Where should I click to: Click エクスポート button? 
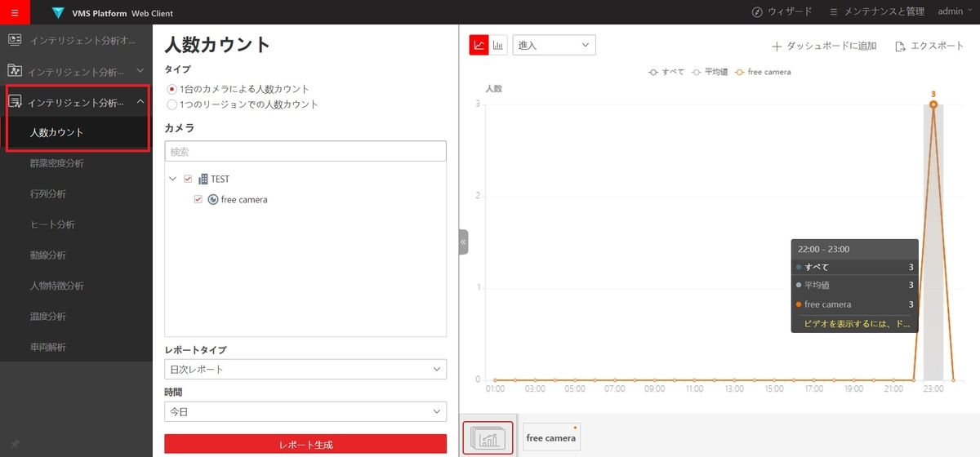point(929,46)
